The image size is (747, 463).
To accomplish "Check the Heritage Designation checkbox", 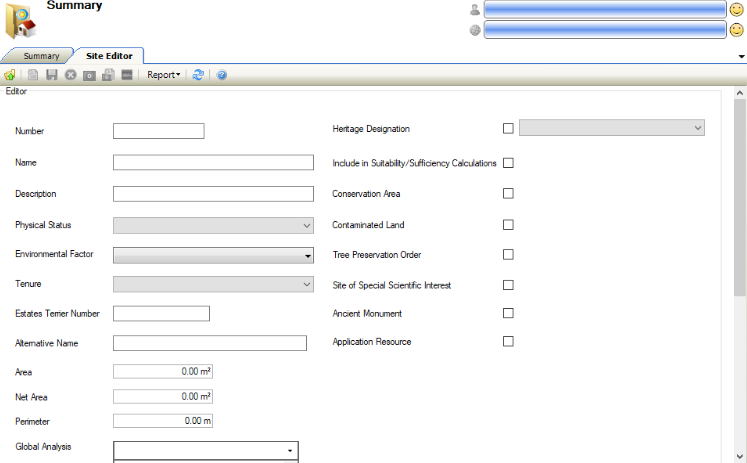I will point(508,128).
